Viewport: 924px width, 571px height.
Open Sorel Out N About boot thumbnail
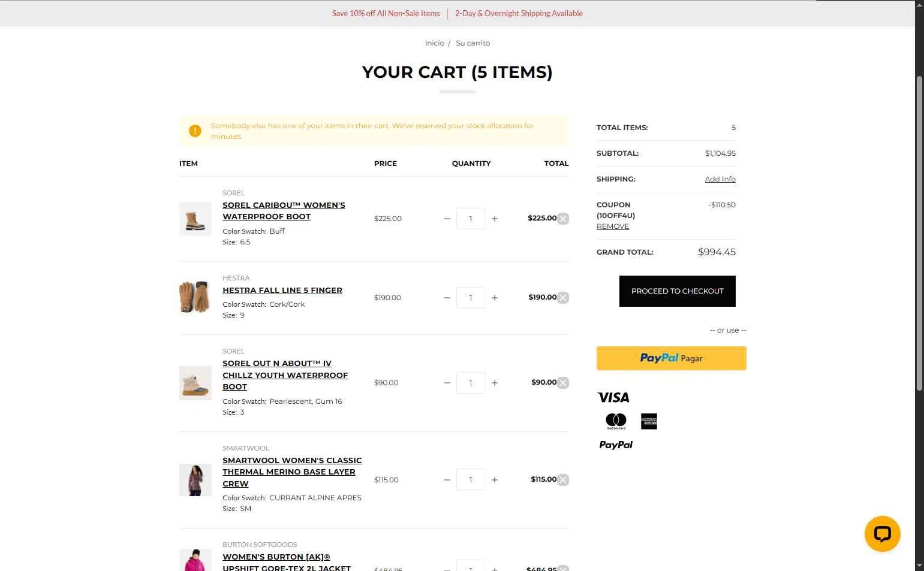pos(195,383)
